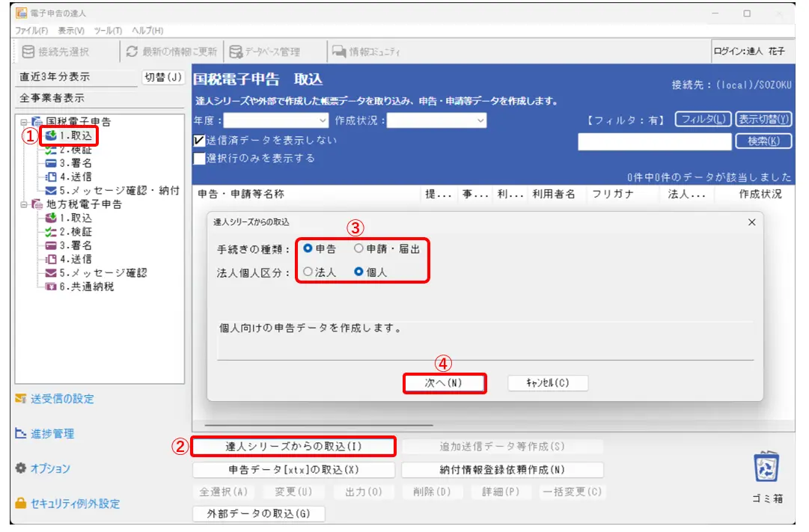Viewport: 809px width, 532px height.
Task: Toggle 送信済データを表示しない checkbox
Action: pos(199,140)
